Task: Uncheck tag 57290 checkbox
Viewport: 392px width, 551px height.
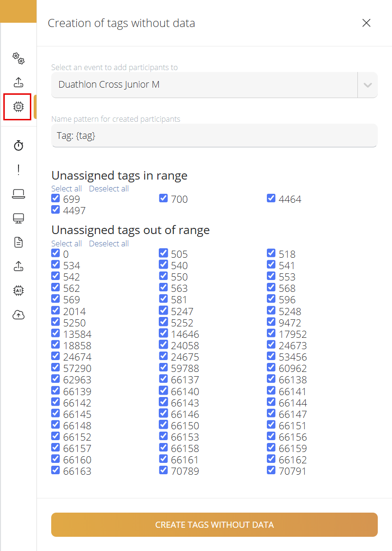Action: tap(55, 367)
